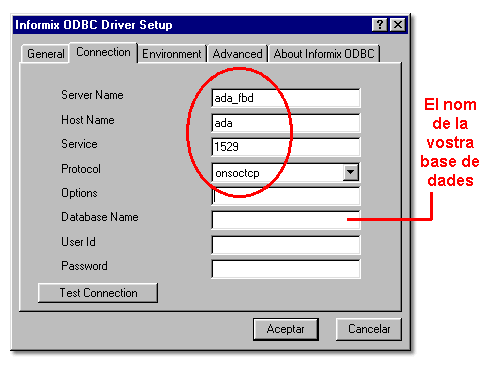Click the Password label
This screenshot has height=368, width=489.
(x=84, y=266)
